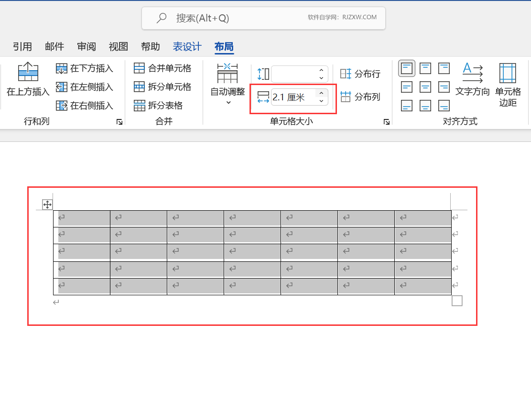The height and width of the screenshot is (420, 531).
Task: Click the 分布行 distribute rows icon
Action: [345, 74]
